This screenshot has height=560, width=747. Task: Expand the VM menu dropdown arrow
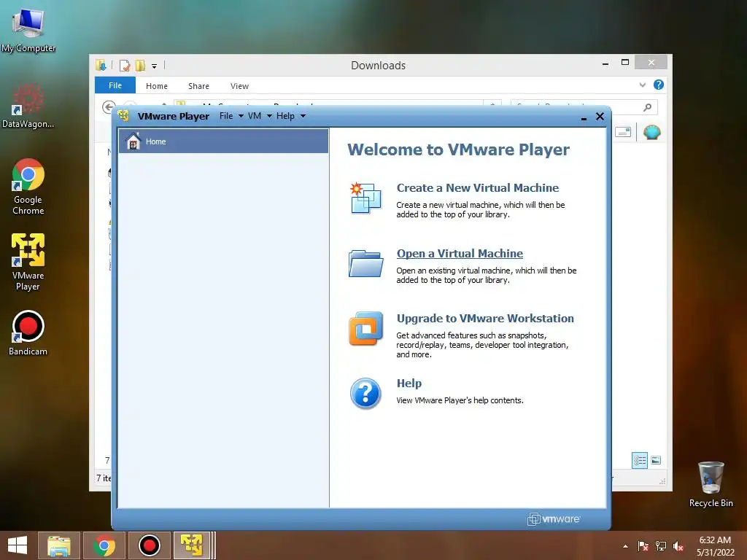pyautogui.click(x=269, y=116)
